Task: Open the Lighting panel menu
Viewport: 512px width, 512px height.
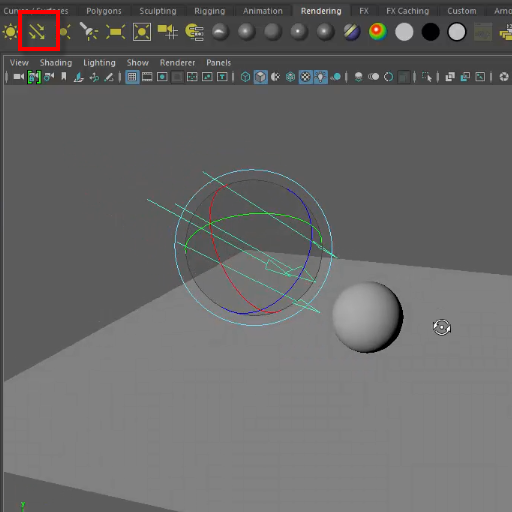Action: click(x=99, y=63)
